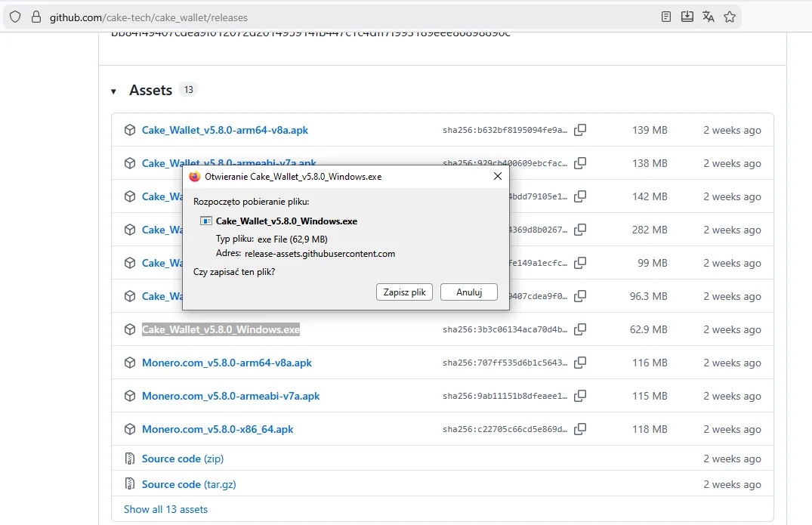
Task: Click 'exe File (62,9 MB)' file type text
Action: pyautogui.click(x=292, y=239)
